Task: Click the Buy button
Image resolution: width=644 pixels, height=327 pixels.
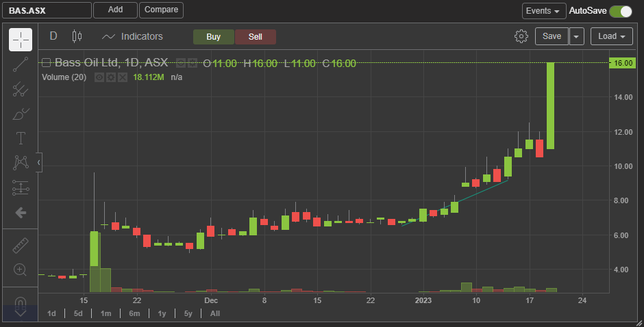Action: click(x=214, y=36)
